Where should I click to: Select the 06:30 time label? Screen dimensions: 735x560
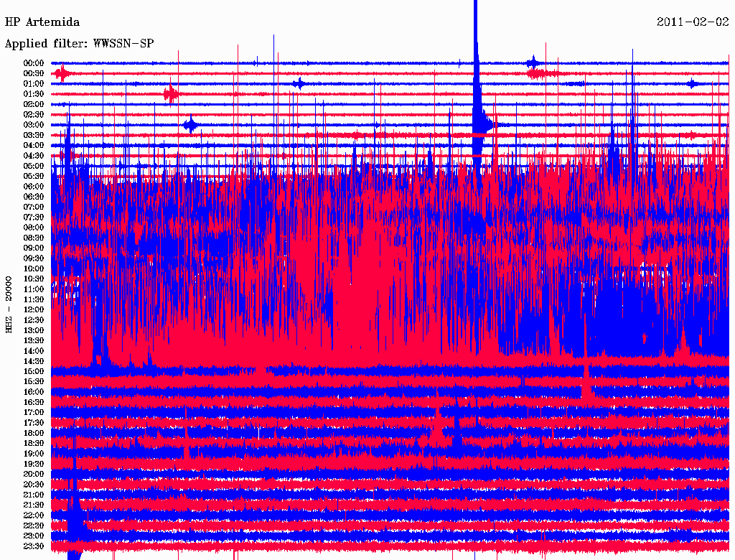(x=34, y=197)
